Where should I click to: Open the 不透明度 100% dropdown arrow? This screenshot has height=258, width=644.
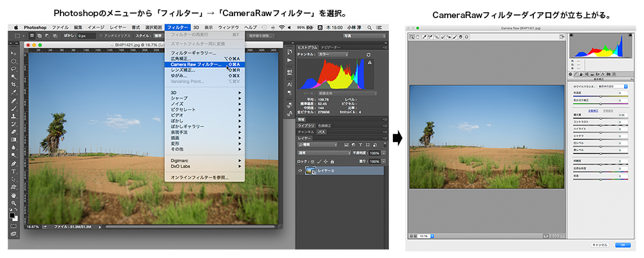(x=384, y=153)
